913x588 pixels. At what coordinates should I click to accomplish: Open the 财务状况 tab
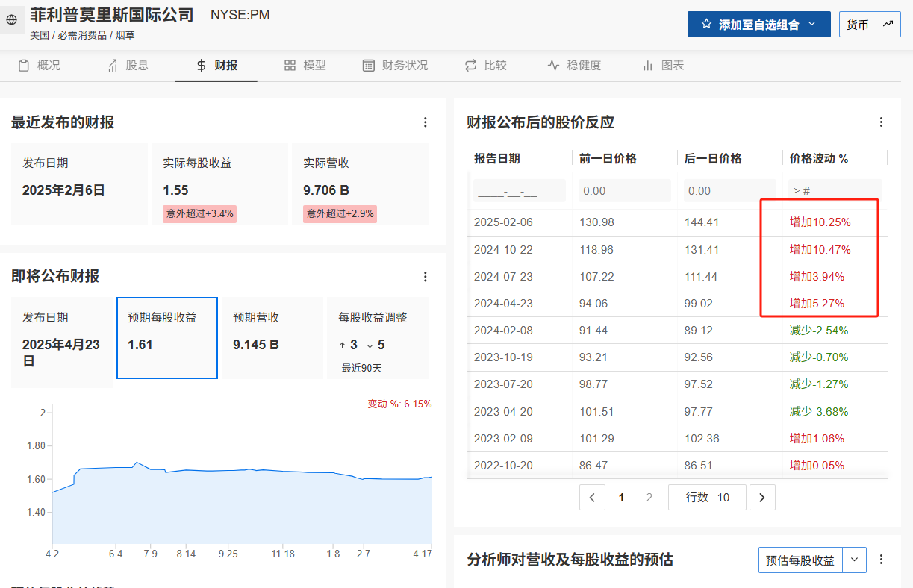point(395,66)
